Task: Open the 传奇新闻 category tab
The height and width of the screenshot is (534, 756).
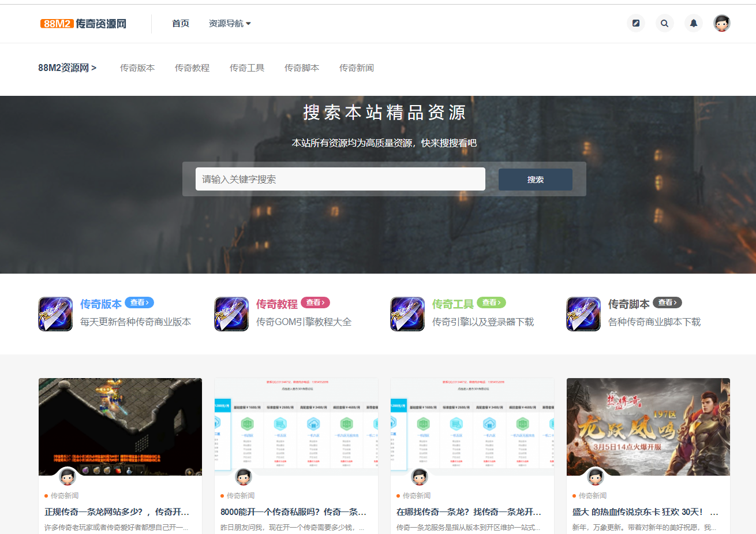Action: click(357, 68)
